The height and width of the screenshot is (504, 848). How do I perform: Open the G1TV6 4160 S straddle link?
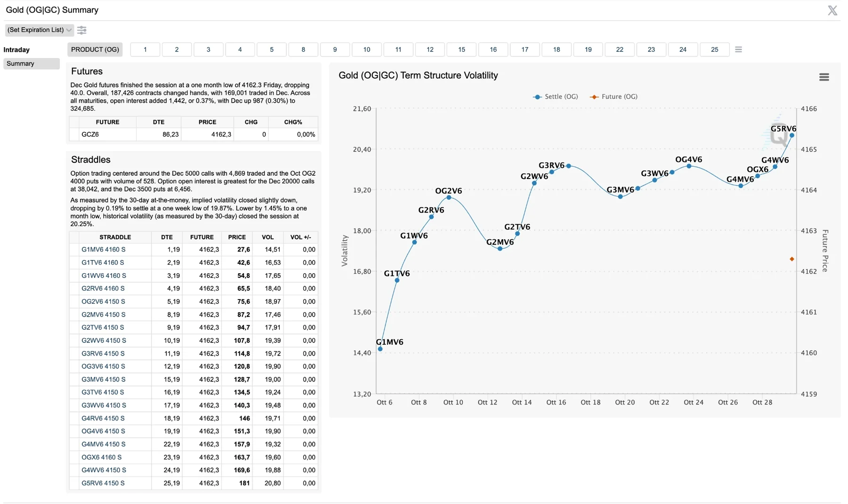[x=103, y=263]
